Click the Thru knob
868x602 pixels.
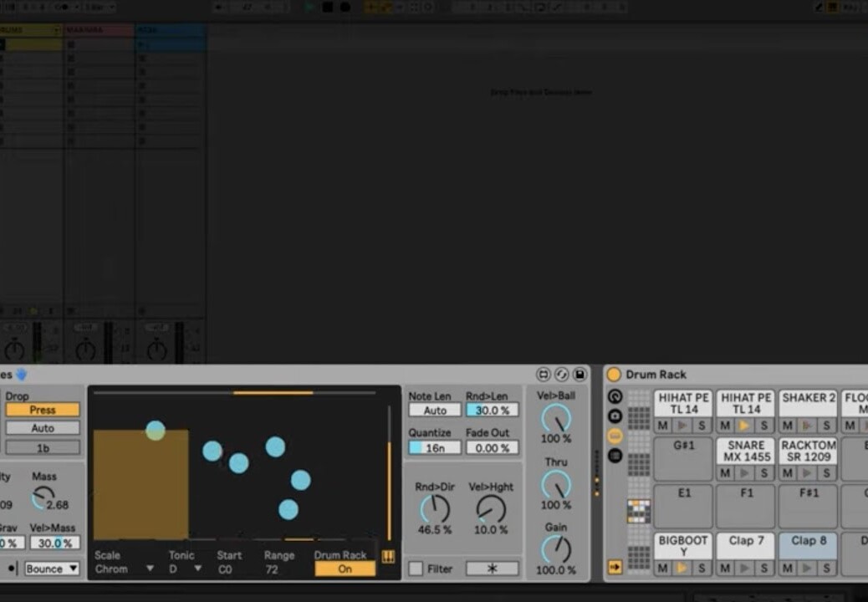(556, 485)
